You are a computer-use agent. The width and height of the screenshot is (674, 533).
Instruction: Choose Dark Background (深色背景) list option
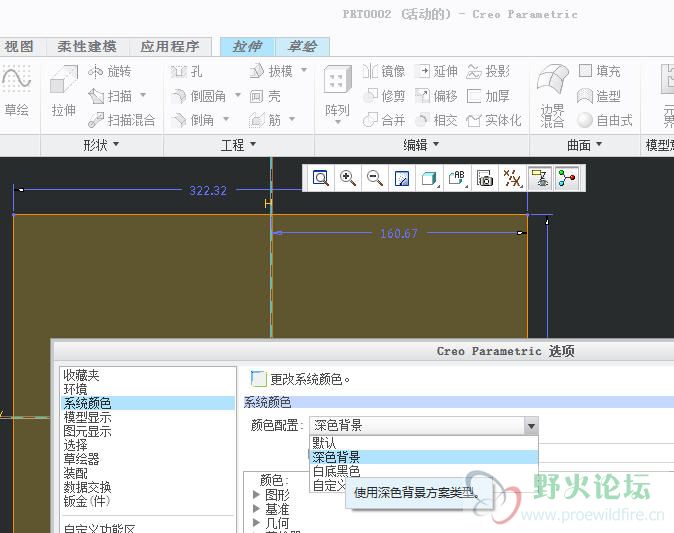[x=424, y=457]
